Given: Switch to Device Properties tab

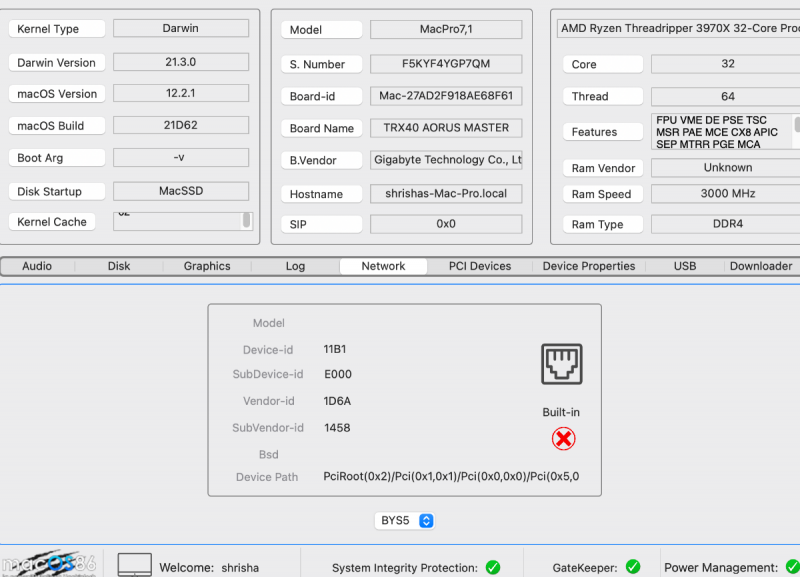Looking at the screenshot, I should [x=589, y=266].
